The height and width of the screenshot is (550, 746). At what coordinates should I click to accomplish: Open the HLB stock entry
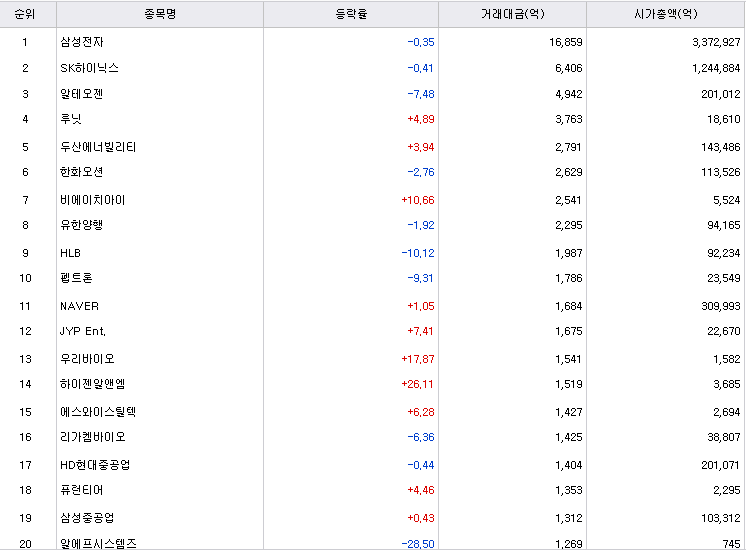[70, 253]
